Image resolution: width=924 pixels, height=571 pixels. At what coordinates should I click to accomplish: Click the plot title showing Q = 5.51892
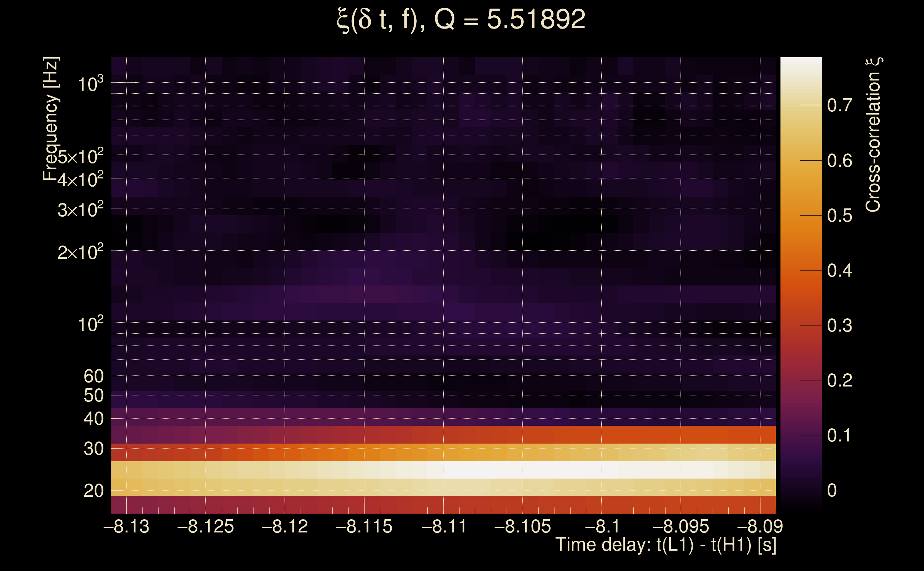pyautogui.click(x=461, y=20)
